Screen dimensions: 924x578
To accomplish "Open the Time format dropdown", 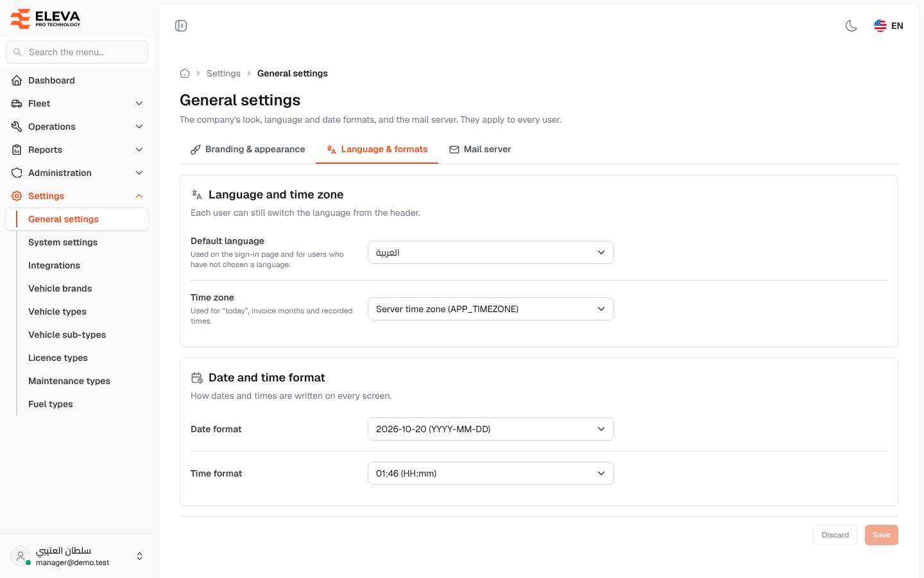I will [491, 473].
